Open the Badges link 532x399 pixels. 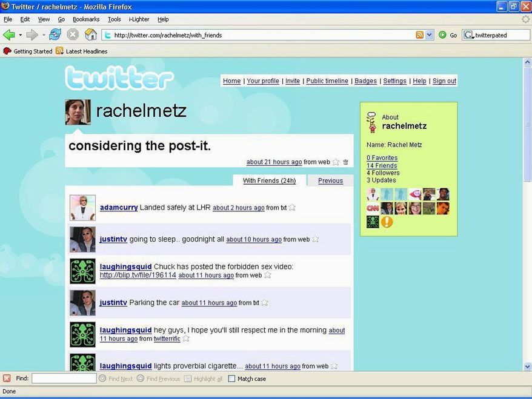[365, 81]
